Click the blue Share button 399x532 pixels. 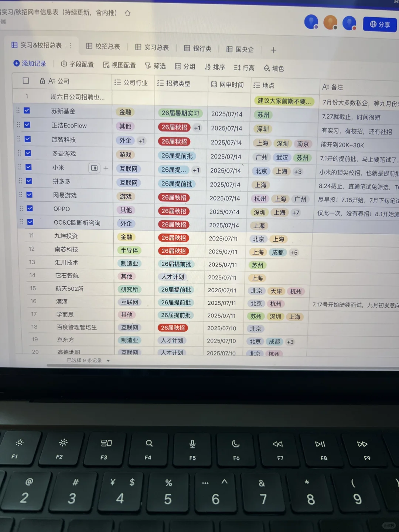pos(380,24)
